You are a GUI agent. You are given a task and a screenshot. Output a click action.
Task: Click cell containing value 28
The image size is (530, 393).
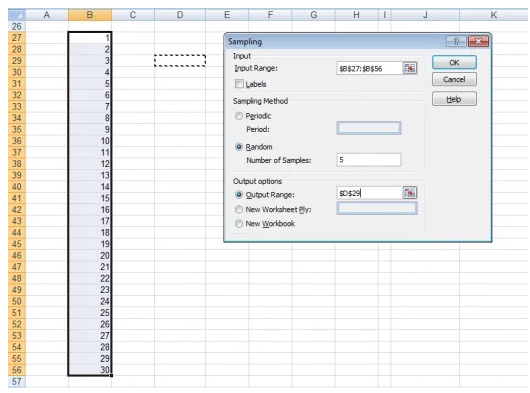tap(90, 347)
